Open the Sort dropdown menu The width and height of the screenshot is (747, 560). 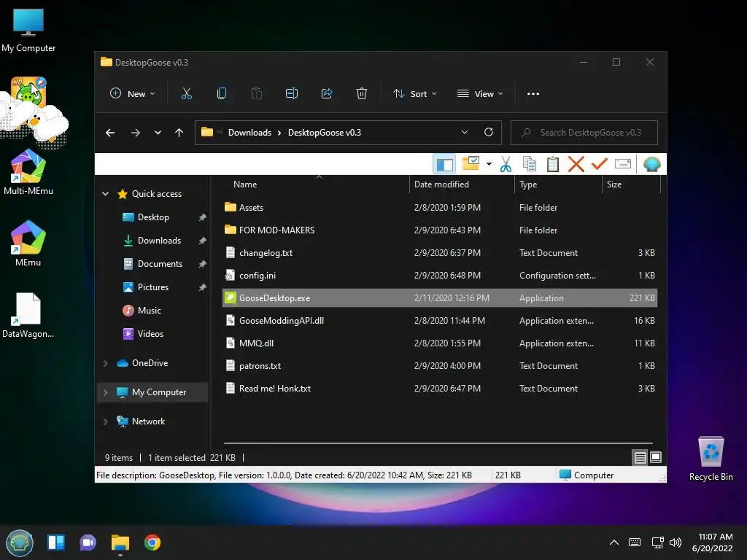coord(414,94)
